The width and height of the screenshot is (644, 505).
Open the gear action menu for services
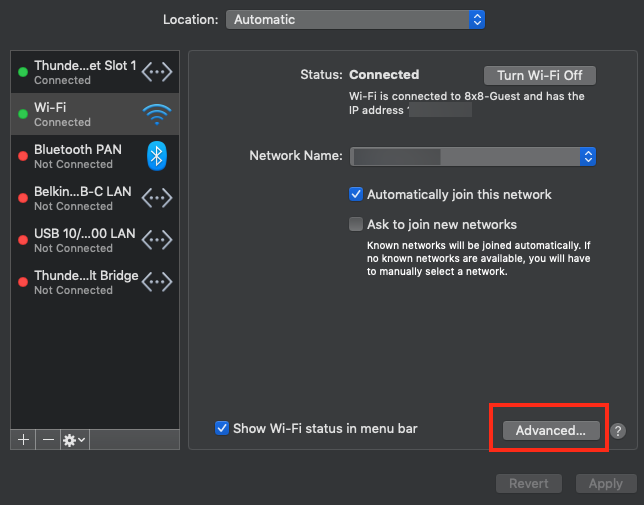75,440
